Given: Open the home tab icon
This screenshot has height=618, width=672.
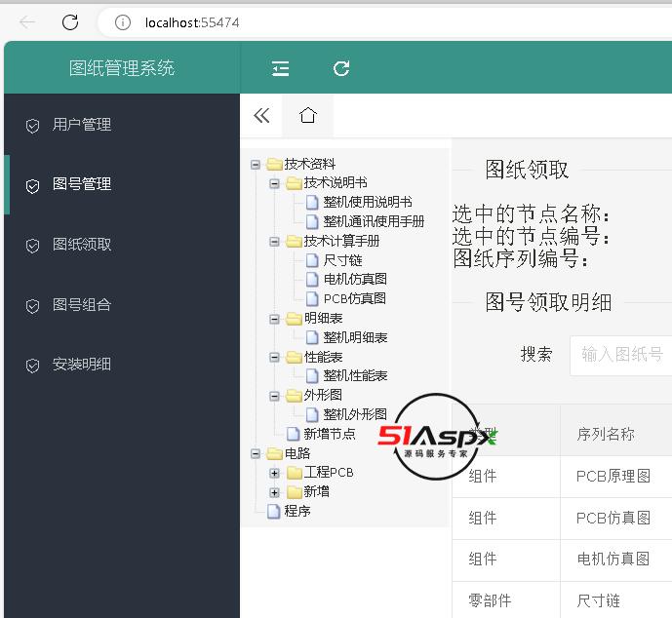Looking at the screenshot, I should (307, 115).
